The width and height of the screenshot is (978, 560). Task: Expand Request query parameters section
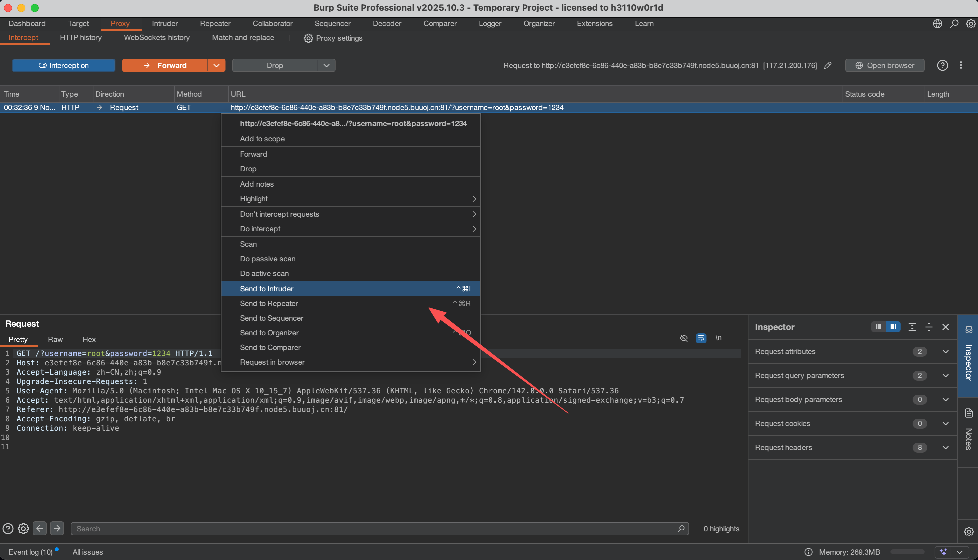coord(945,375)
